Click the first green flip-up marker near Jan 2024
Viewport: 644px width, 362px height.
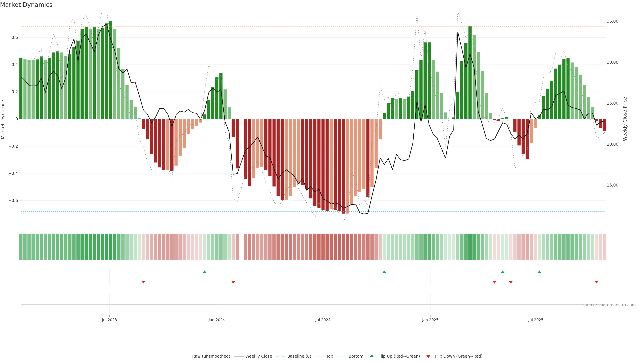tap(204, 272)
